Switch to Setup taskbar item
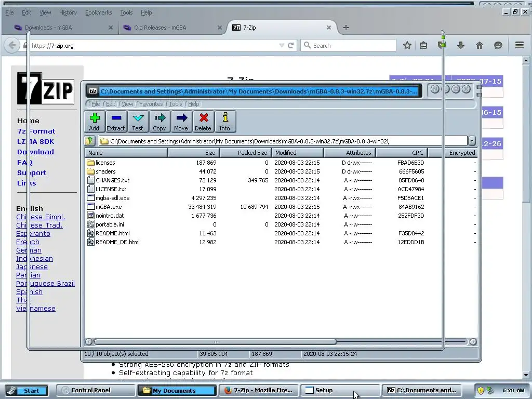The height and width of the screenshot is (399, 532). (x=340, y=390)
